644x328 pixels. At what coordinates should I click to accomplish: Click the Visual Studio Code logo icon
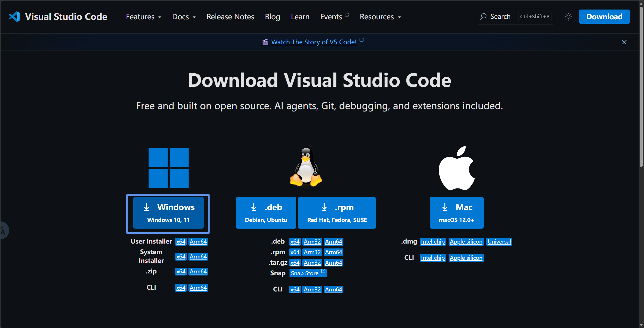pos(14,17)
